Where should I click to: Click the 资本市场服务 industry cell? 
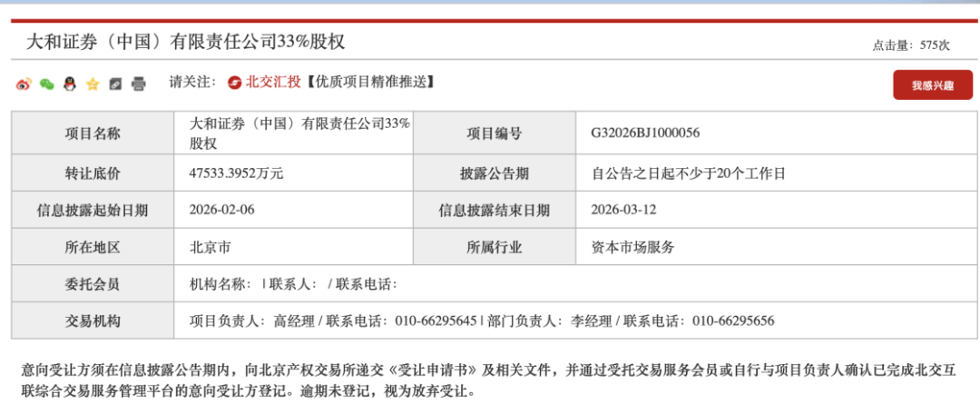[x=632, y=247]
